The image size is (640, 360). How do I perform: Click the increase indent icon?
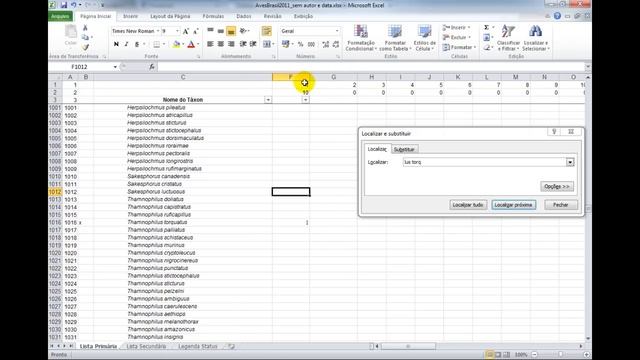253,44
